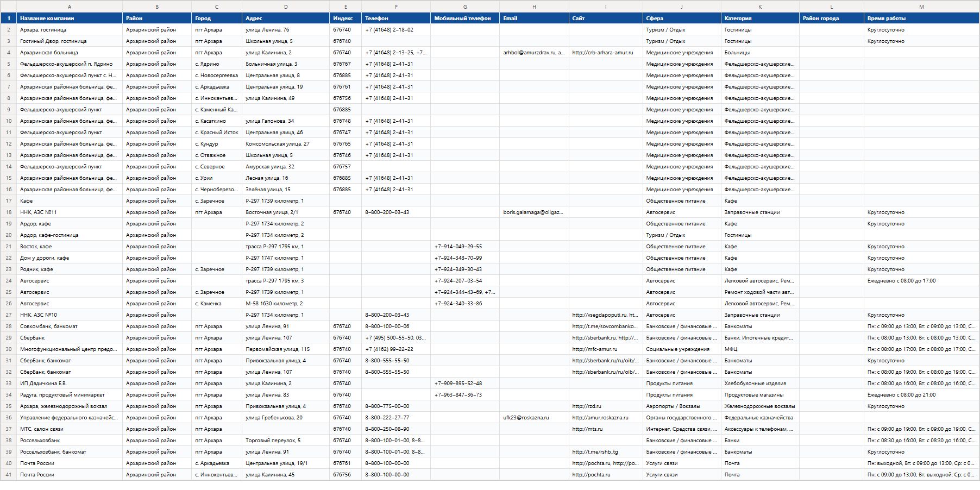Click the 'улица Гребенькова, 20' address cell
The width and height of the screenshot is (980, 490).
[286, 418]
